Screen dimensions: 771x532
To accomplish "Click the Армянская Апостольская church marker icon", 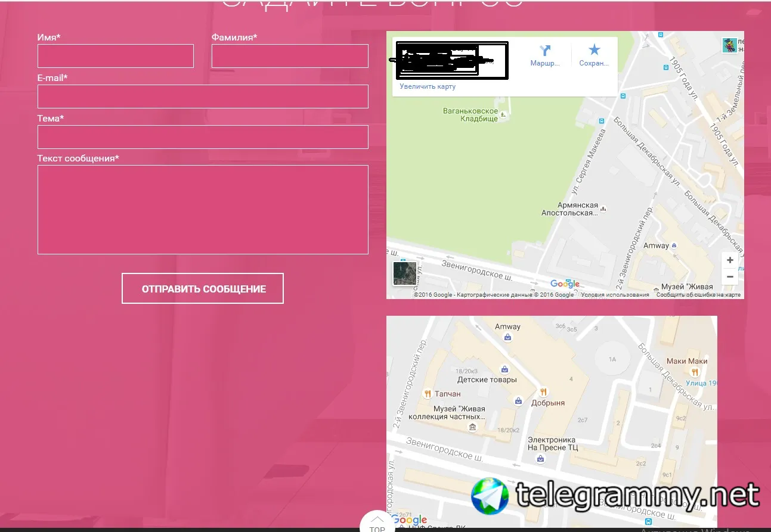I will click(603, 209).
